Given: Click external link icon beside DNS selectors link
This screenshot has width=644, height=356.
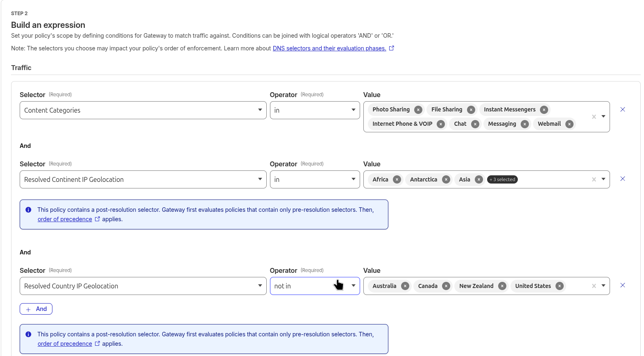Looking at the screenshot, I should pyautogui.click(x=392, y=48).
